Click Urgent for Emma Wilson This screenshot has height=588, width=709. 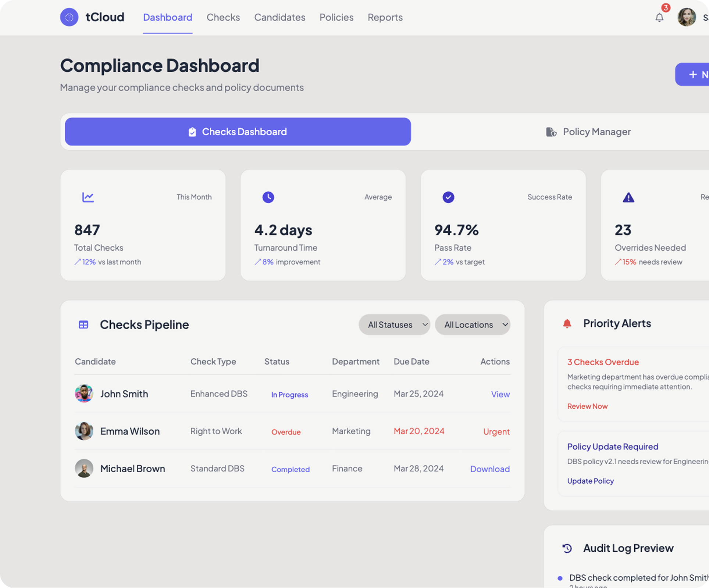[x=496, y=432]
